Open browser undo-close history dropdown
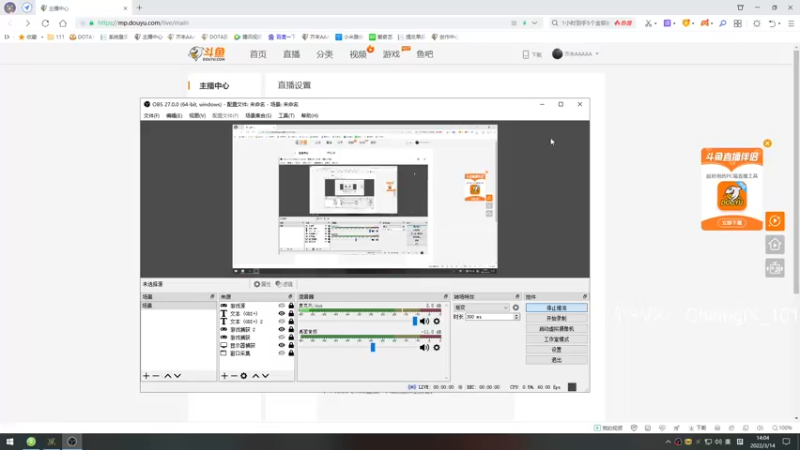Image resolution: width=800 pixels, height=450 pixels. coord(780,23)
